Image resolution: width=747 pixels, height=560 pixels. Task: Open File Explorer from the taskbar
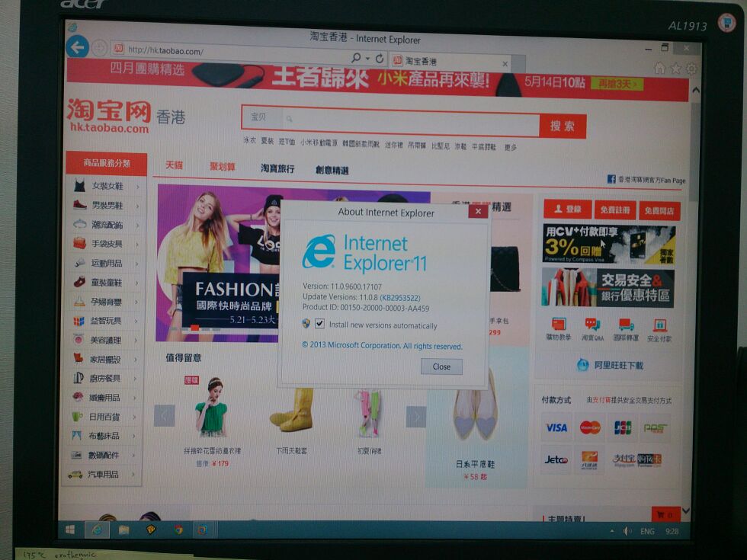[x=123, y=530]
